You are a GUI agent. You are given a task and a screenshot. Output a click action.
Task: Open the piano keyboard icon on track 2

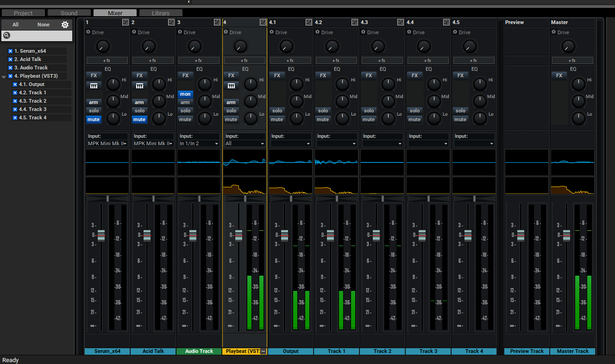pos(139,86)
